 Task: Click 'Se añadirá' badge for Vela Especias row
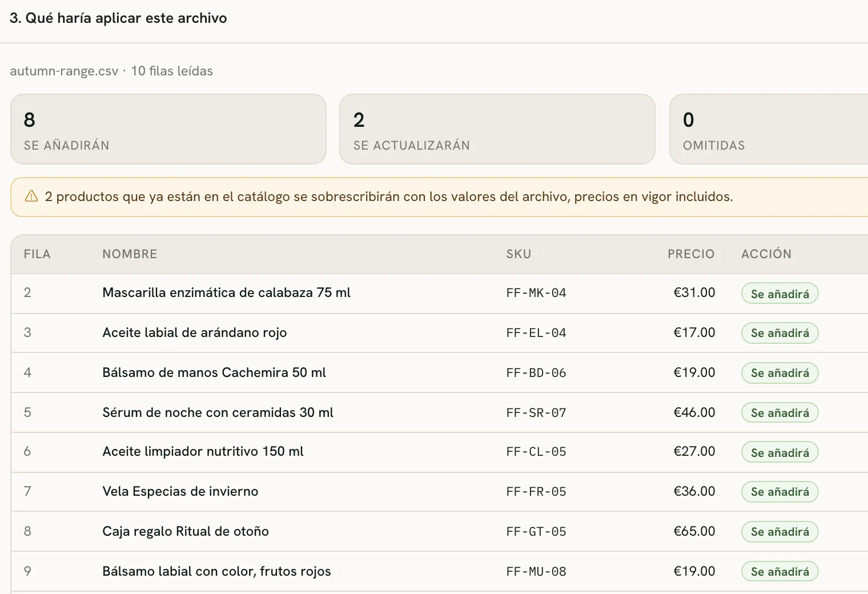click(x=779, y=492)
